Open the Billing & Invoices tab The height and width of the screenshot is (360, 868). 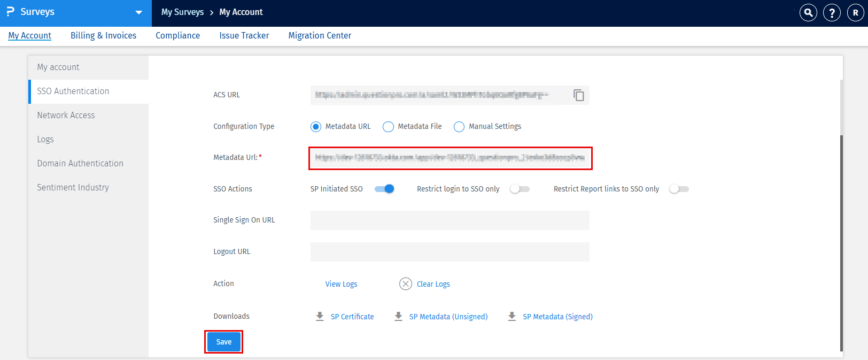pos(103,35)
